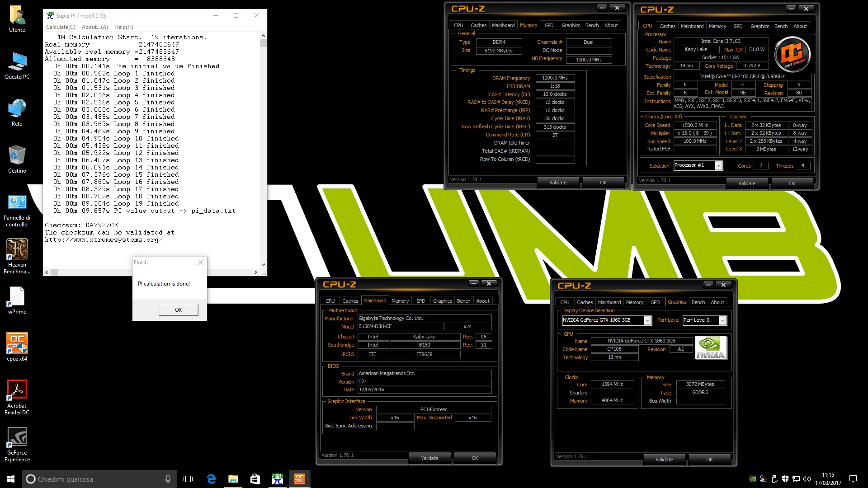Open Questo PC desktop icon
Image resolution: width=868 pixels, height=488 pixels.
[x=17, y=66]
